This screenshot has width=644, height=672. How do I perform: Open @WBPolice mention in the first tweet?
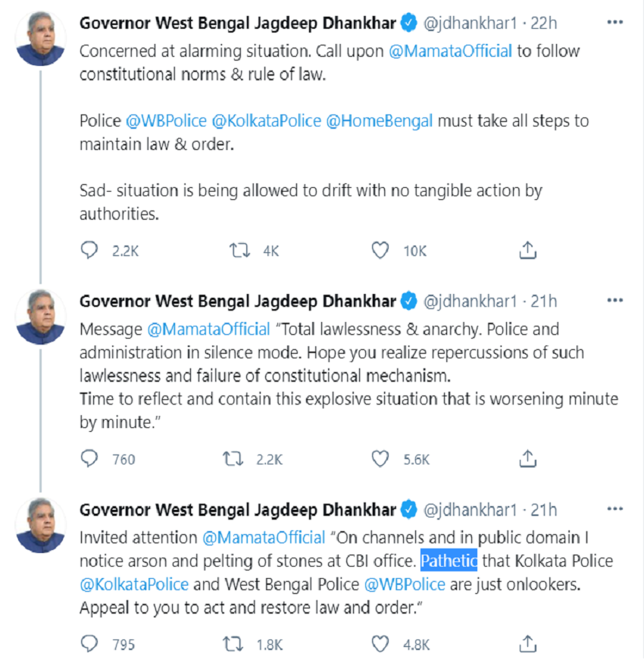(165, 120)
